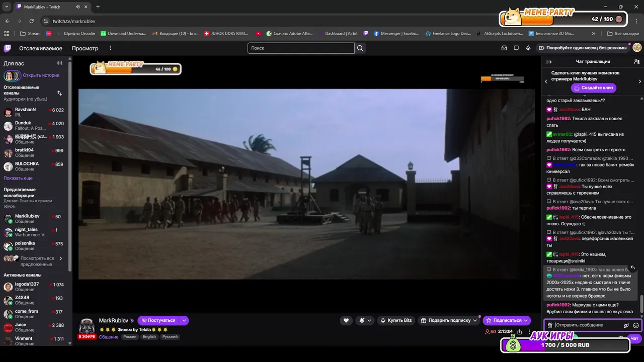Click the chat scrollbar thumb
The width and height of the screenshot is (644, 362).
pyautogui.click(x=641, y=304)
